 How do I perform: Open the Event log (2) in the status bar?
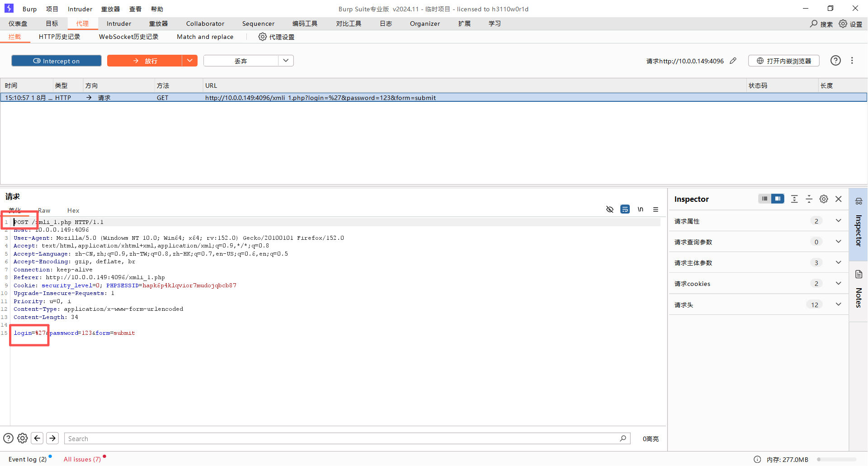coord(28,459)
